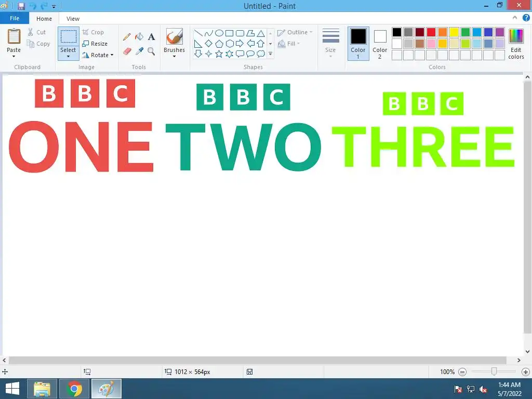This screenshot has width=532, height=399.
Task: Choose the Rectangle shape
Action: click(x=229, y=33)
